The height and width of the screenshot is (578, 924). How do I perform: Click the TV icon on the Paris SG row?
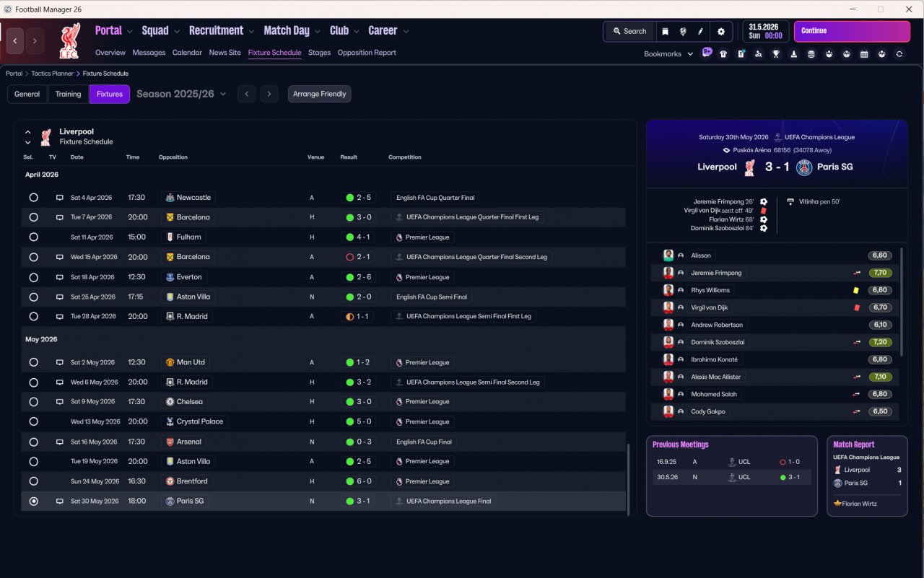pos(60,501)
